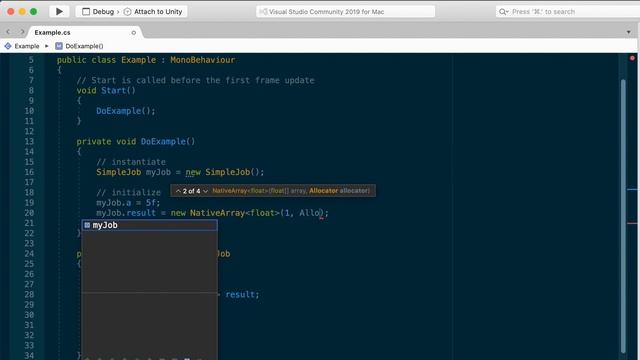Navigate forward with the right arrow

[x=22, y=32]
